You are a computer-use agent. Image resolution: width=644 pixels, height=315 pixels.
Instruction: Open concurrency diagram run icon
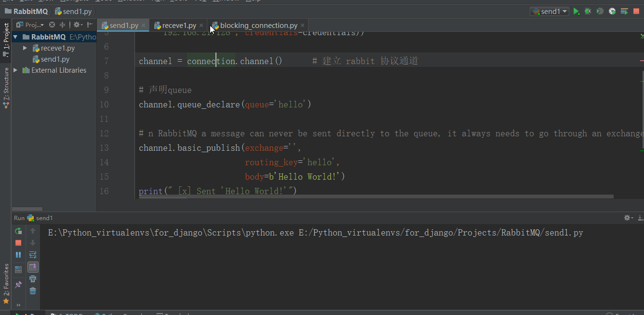coord(624,11)
